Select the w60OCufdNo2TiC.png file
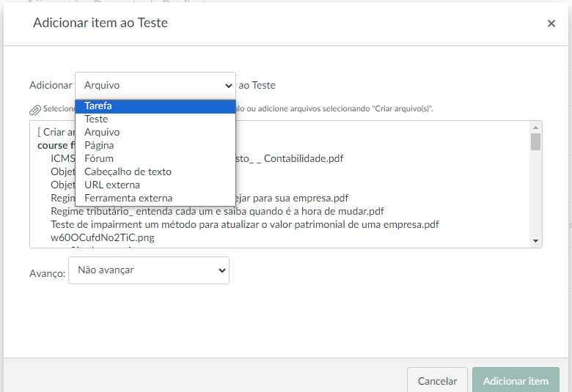 tap(103, 237)
